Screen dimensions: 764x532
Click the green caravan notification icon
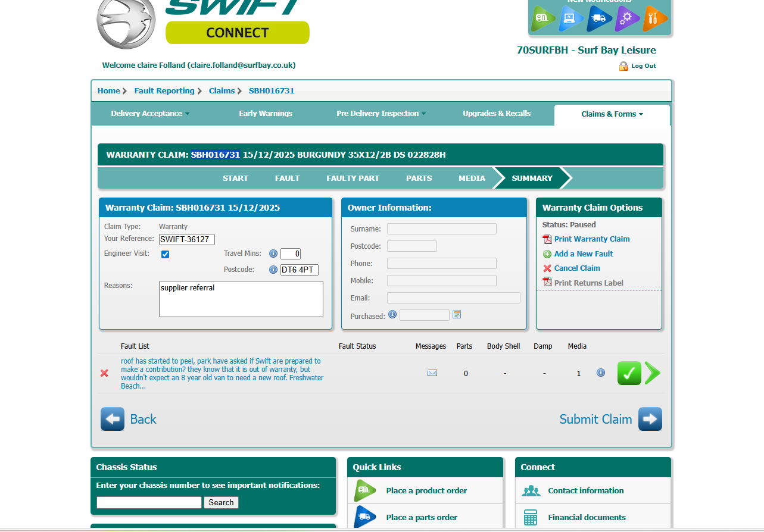(543, 18)
